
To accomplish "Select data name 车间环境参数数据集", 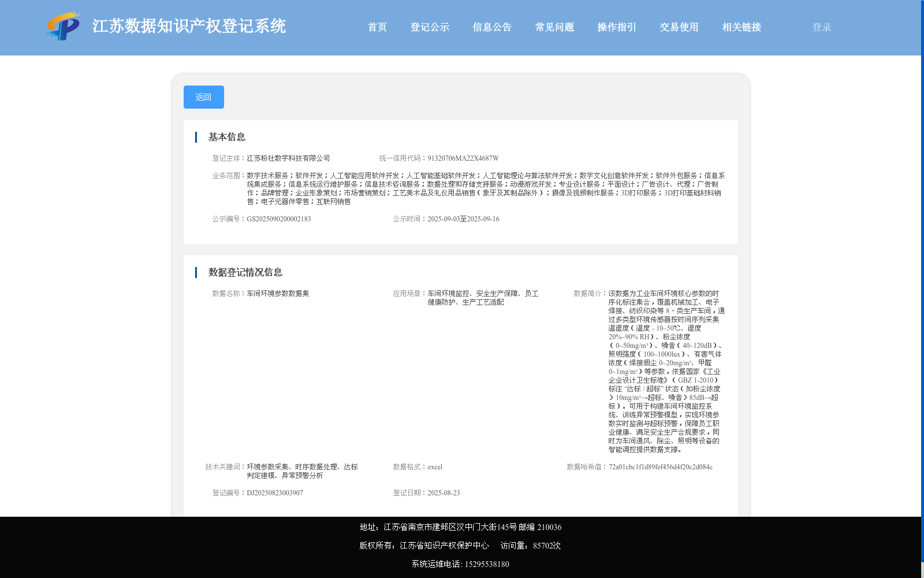I will point(278,294).
